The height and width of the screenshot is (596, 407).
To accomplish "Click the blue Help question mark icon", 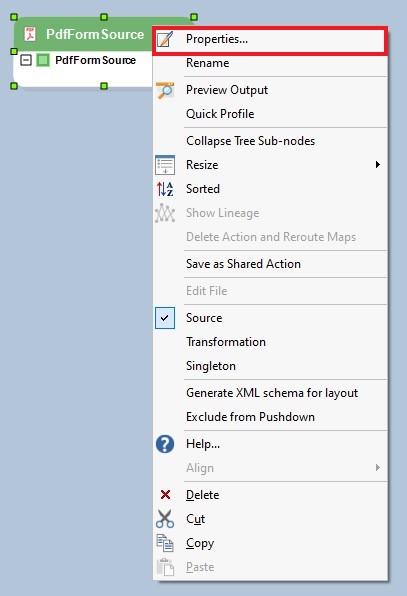I will click(165, 444).
